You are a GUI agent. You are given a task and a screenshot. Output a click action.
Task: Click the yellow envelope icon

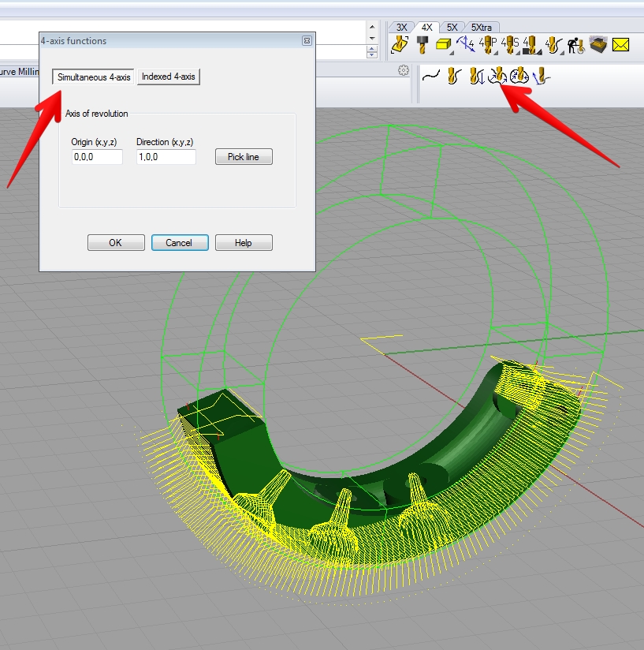(x=620, y=45)
